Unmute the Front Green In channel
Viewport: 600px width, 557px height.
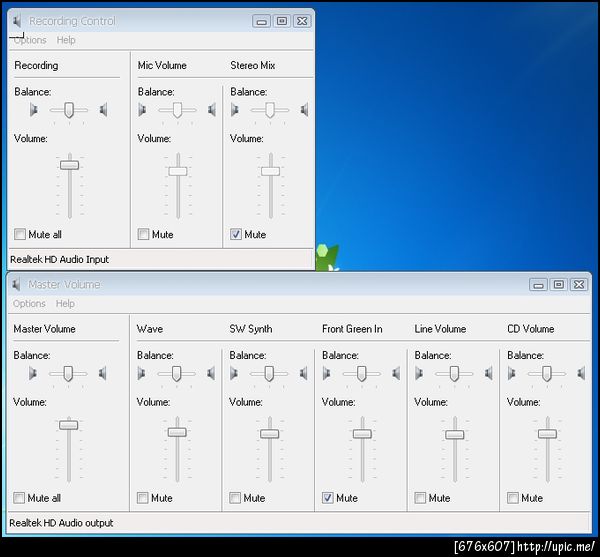point(328,498)
